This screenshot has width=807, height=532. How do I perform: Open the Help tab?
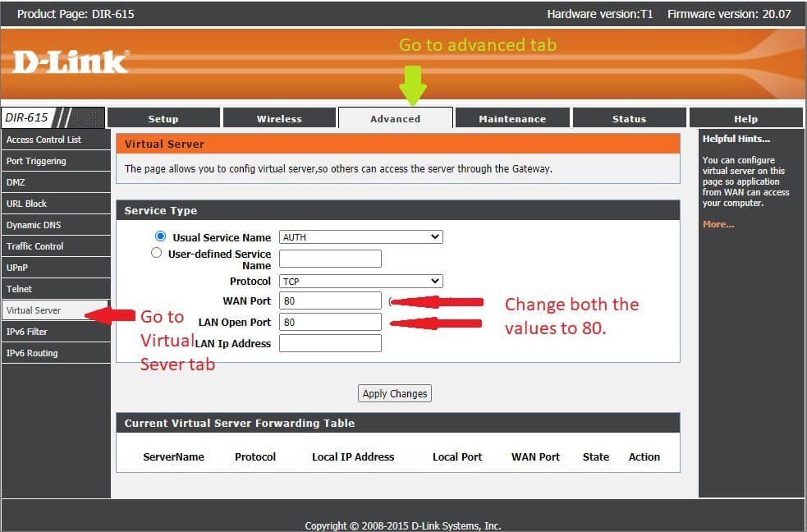(x=745, y=118)
